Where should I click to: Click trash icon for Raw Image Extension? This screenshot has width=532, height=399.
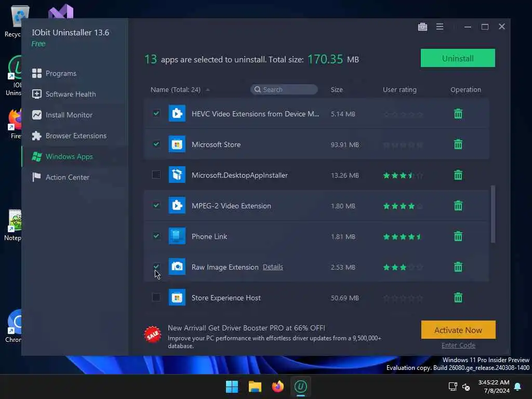click(x=458, y=267)
